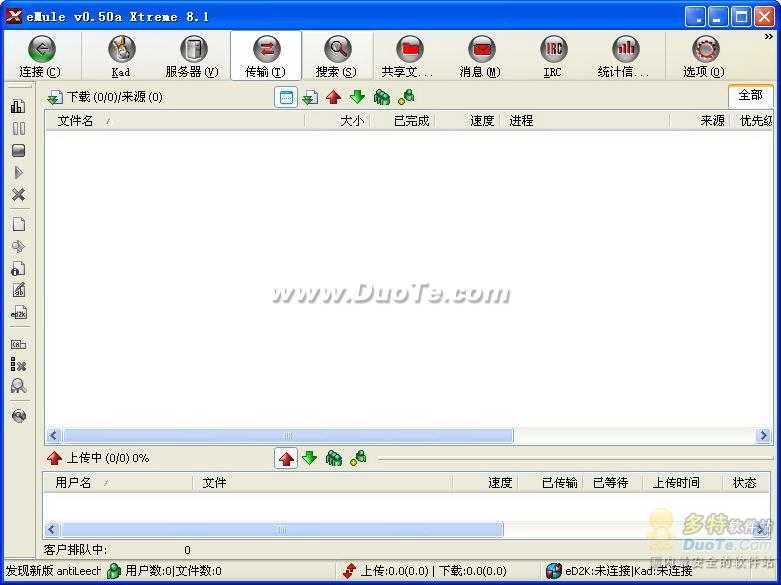Image resolution: width=781 pixels, height=585 pixels.
Task: Click the blank page open-file sidebar icon
Action: click(18, 224)
